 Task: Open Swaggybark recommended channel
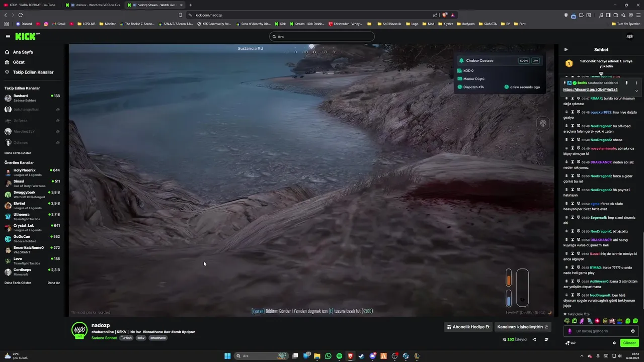(x=32, y=195)
